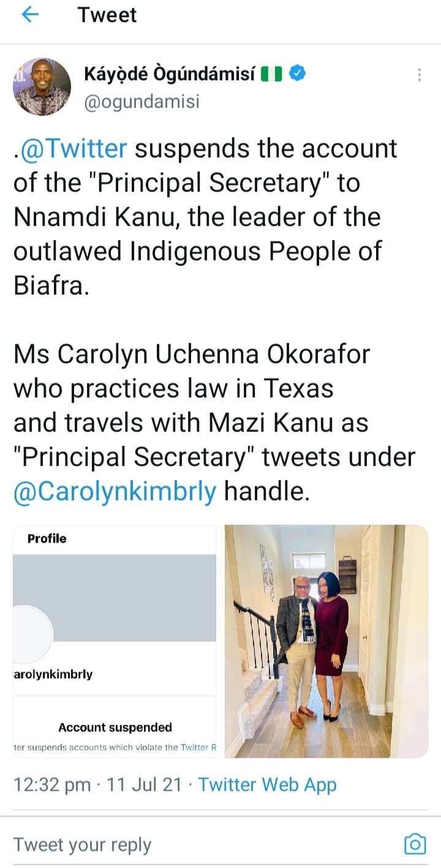The width and height of the screenshot is (441, 868).
Task: Click the 12:32 pm timestamp
Action: (52, 785)
